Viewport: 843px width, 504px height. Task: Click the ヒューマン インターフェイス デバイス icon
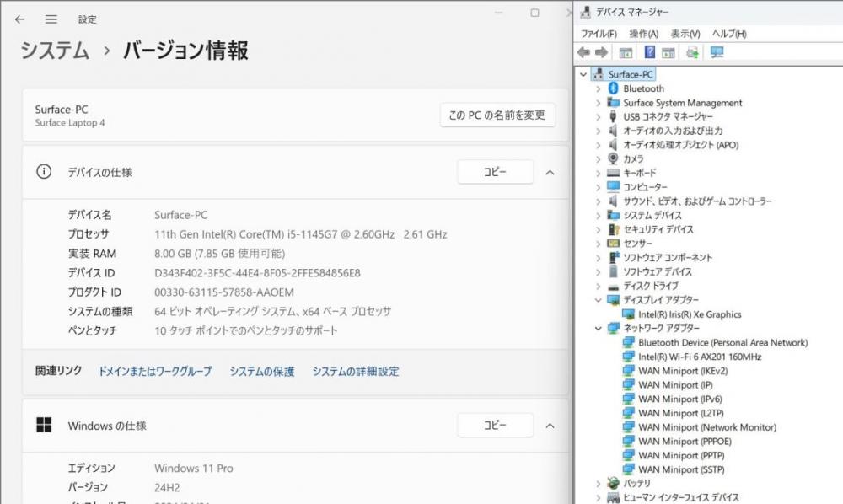[614, 497]
